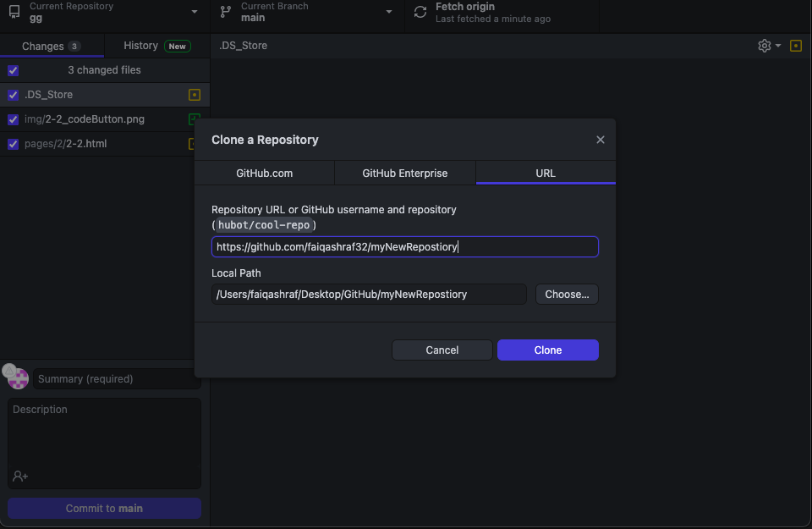The width and height of the screenshot is (812, 529).
Task: Uncheck the pages/2/2-2.html checkbox
Action: [13, 144]
